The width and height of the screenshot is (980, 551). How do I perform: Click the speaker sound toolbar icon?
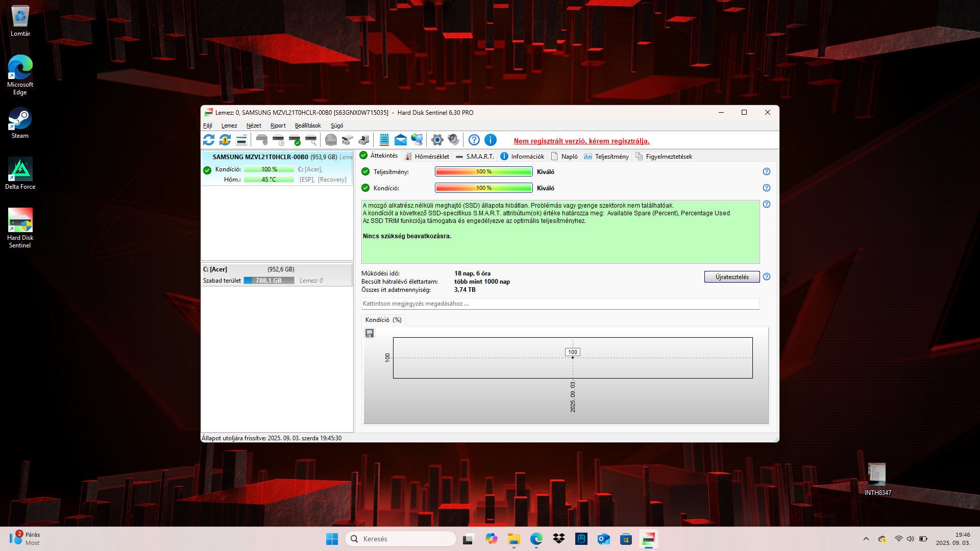tap(453, 140)
